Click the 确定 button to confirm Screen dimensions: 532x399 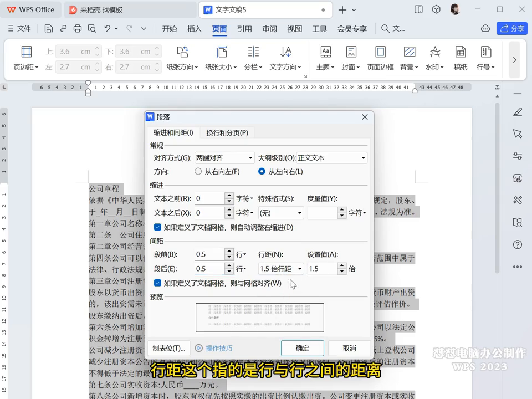[x=302, y=349]
